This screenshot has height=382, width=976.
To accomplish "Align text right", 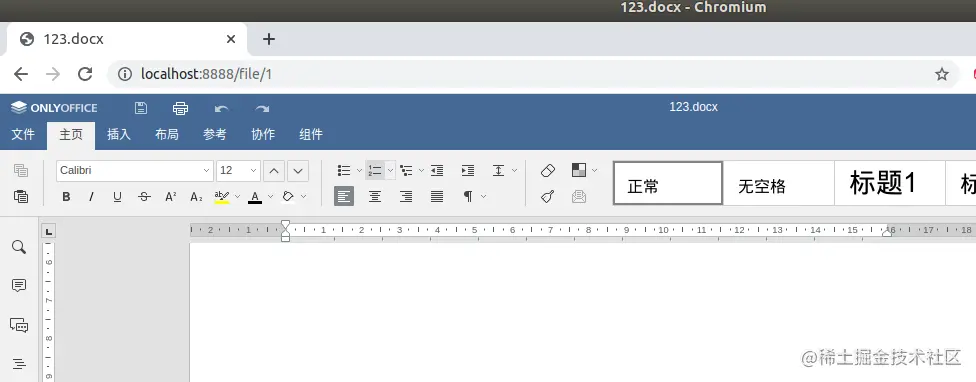I will [406, 197].
